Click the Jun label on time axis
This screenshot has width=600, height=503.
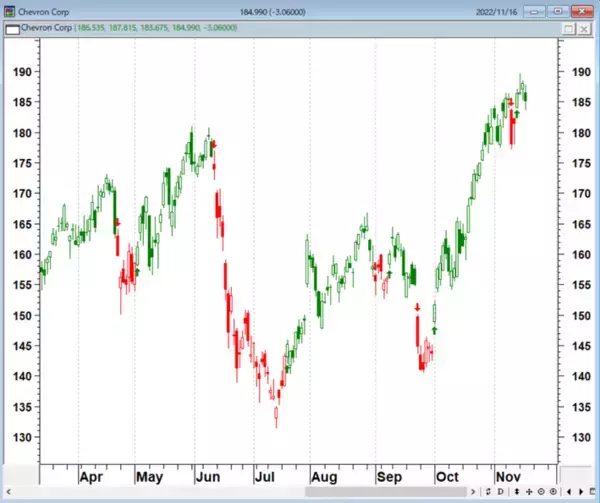tap(208, 477)
